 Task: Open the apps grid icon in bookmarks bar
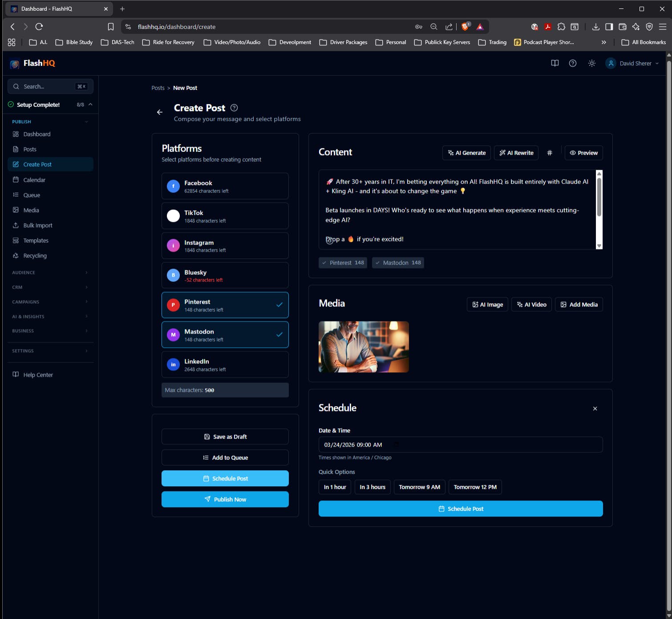(12, 42)
